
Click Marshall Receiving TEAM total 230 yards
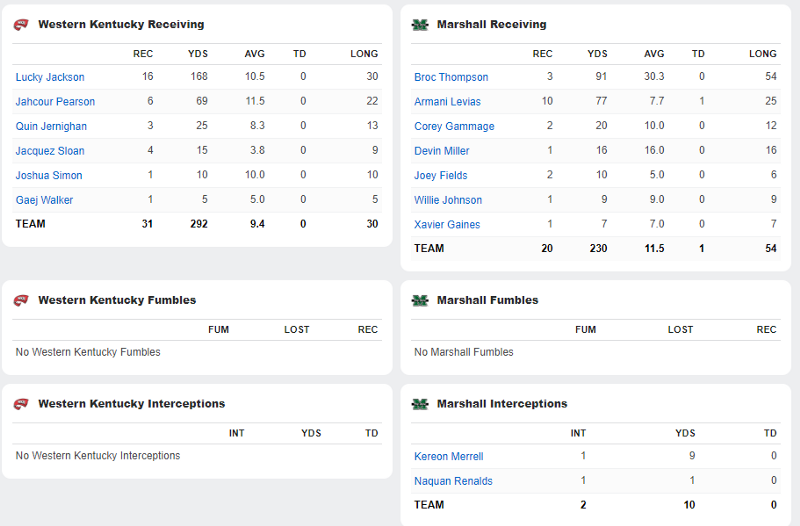[598, 248]
